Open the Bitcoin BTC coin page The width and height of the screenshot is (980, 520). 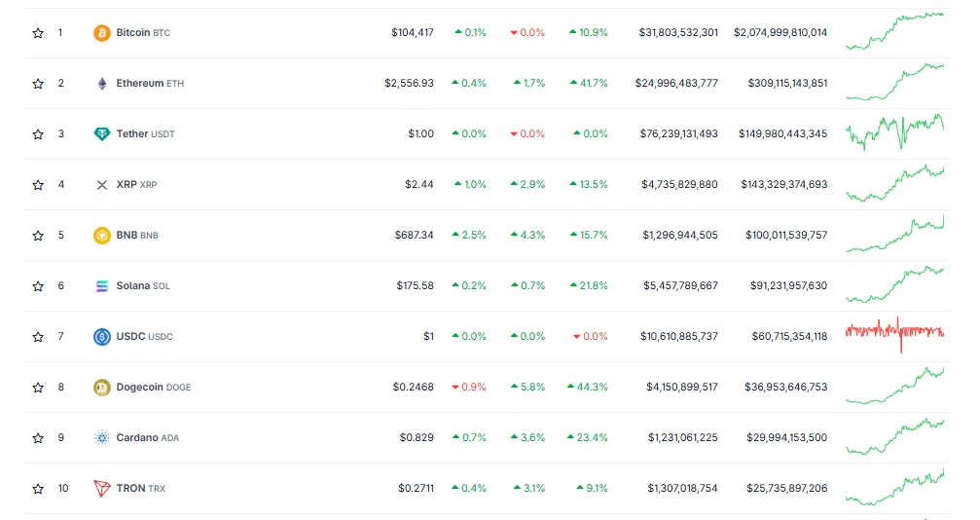[143, 32]
